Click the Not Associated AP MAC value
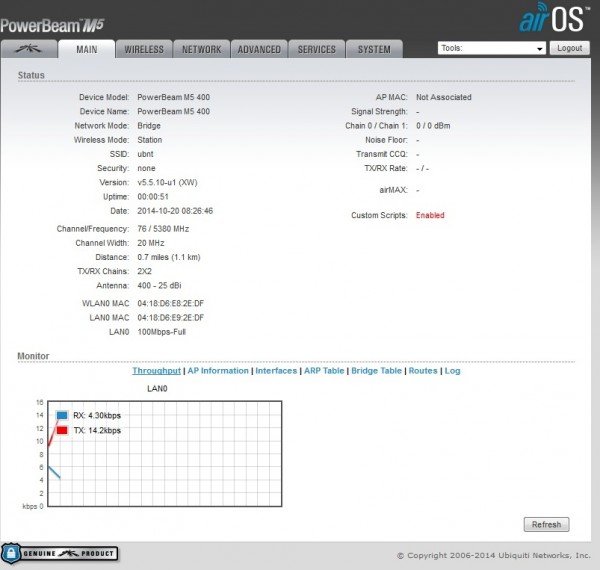Image resolution: width=600 pixels, height=570 pixels. point(443,97)
